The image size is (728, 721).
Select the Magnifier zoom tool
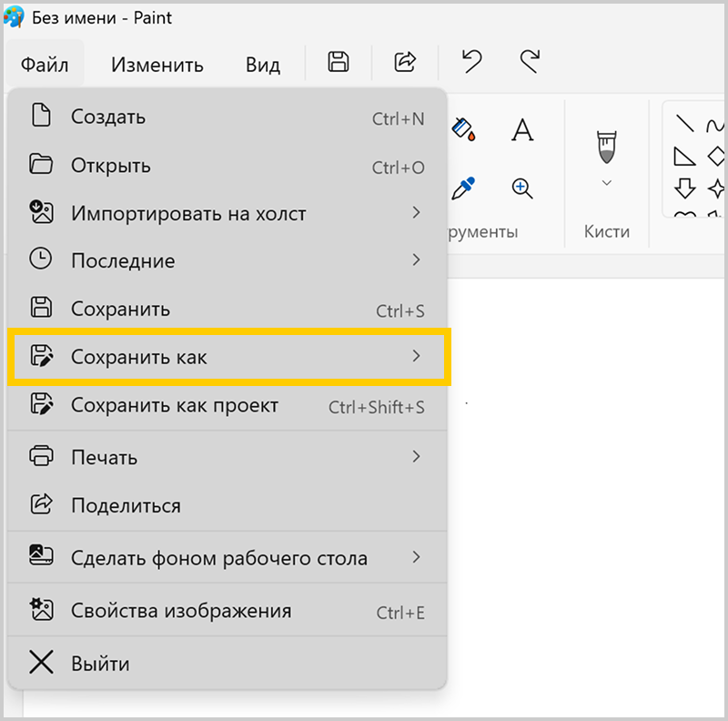coord(521,188)
